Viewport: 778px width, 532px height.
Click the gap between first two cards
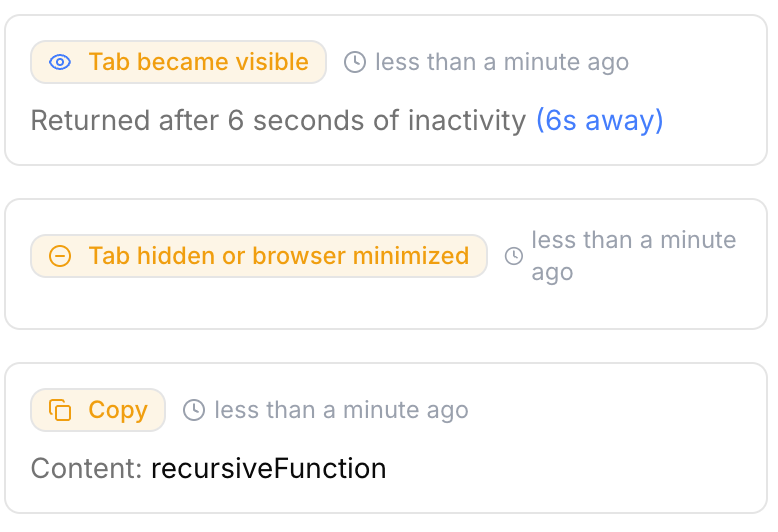tap(388, 182)
